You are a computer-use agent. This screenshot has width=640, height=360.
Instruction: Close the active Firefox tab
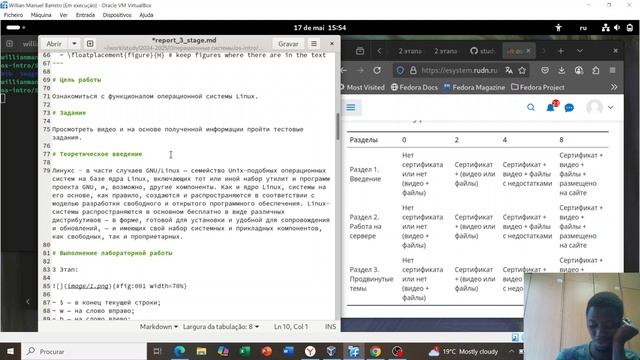click(528, 51)
